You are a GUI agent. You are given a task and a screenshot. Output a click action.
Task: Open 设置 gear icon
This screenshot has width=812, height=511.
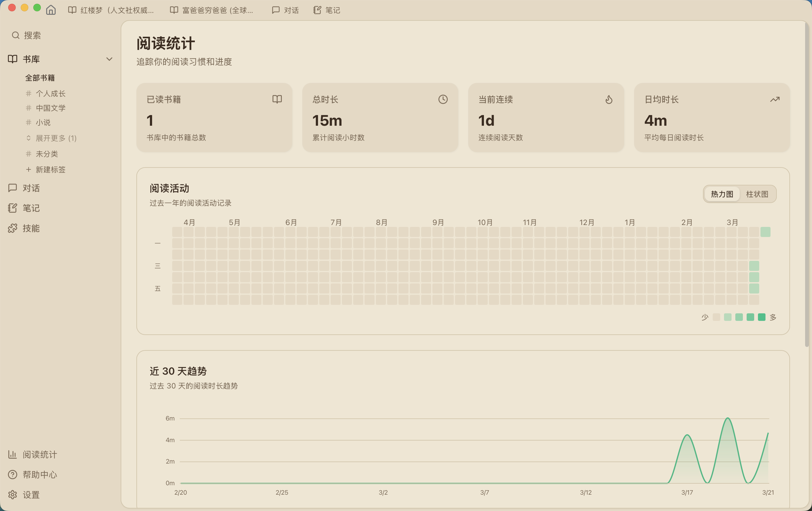click(x=13, y=494)
